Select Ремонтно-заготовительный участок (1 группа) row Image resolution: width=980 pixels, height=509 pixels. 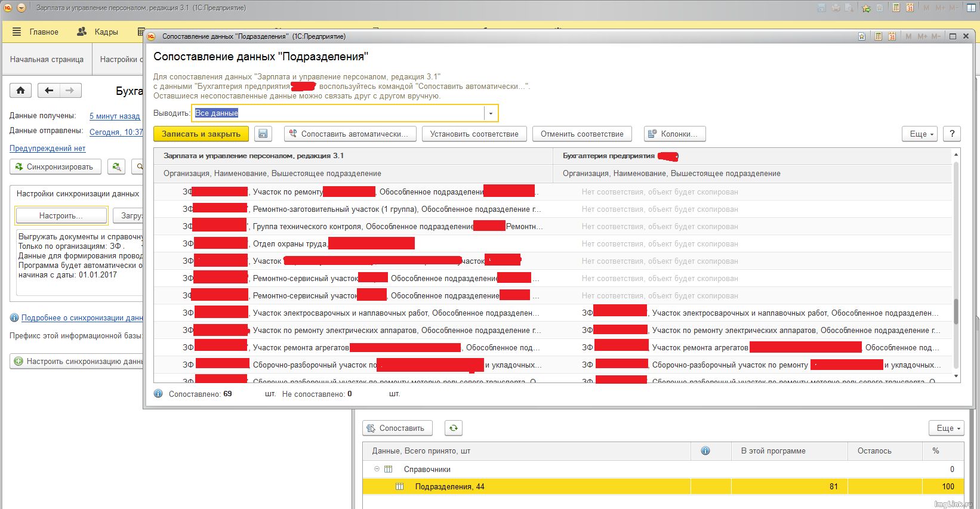coord(552,209)
